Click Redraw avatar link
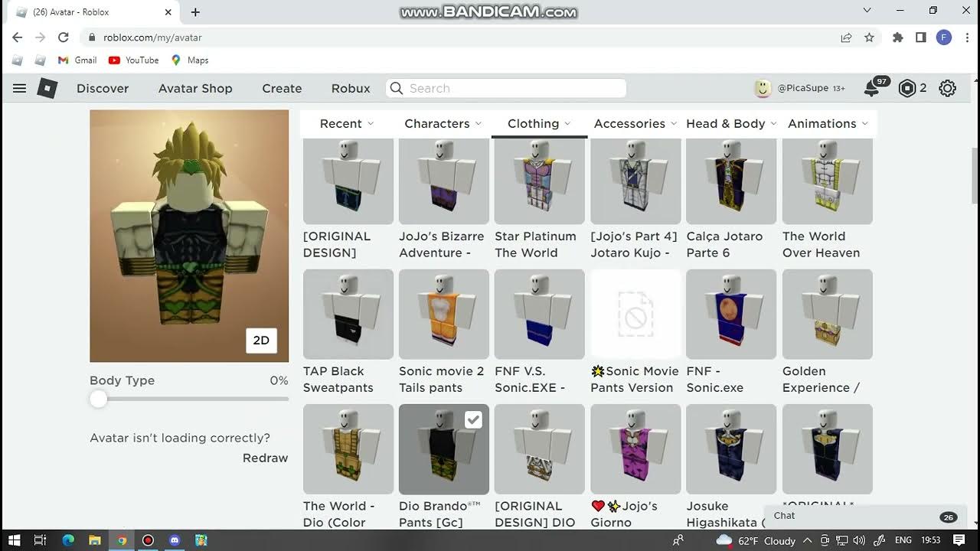The width and height of the screenshot is (980, 551). [266, 458]
